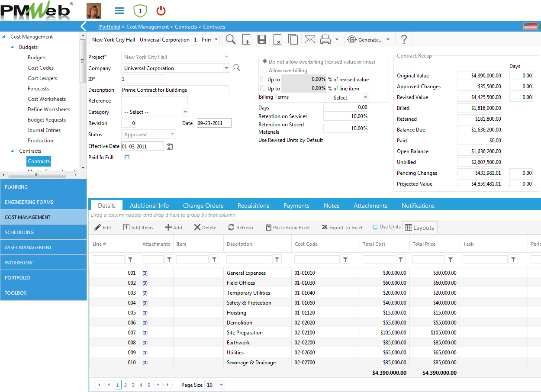This screenshot has width=541, height=392.
Task: Click the Description column filter icon
Action: 277,259
